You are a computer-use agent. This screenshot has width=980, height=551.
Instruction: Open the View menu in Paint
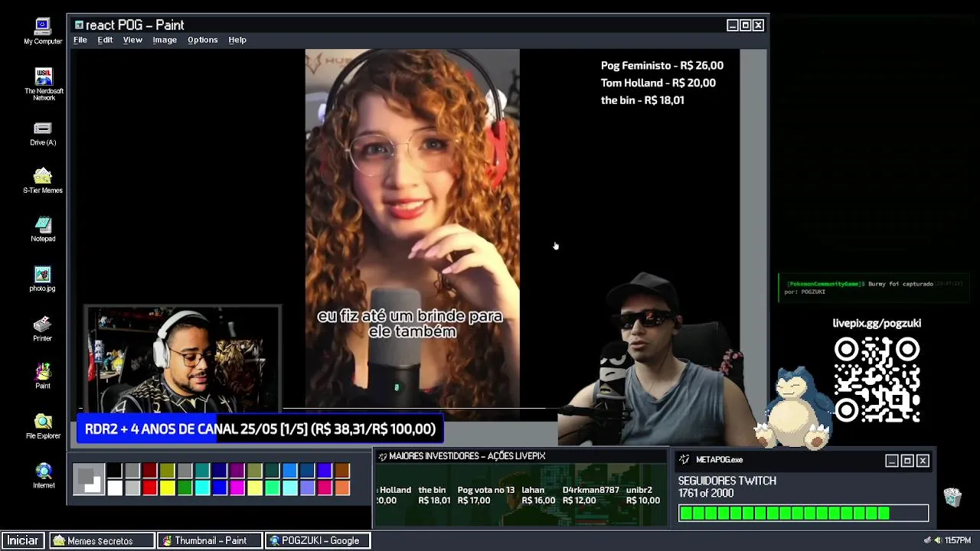point(132,40)
